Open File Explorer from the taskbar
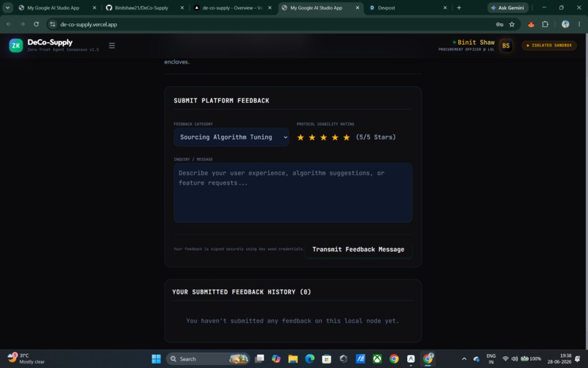Screen dimensions: 588x368 coord(293,359)
